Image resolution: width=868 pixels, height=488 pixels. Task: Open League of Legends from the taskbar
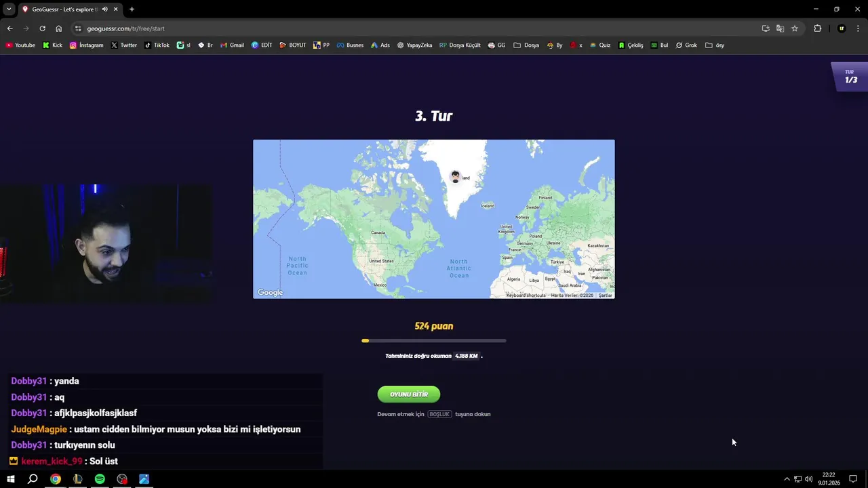78,479
